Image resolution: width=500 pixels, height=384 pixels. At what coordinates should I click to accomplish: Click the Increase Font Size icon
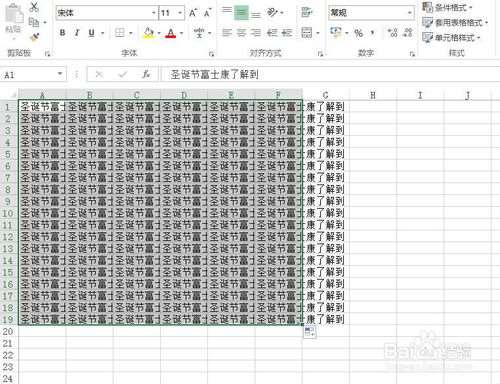click(x=193, y=13)
